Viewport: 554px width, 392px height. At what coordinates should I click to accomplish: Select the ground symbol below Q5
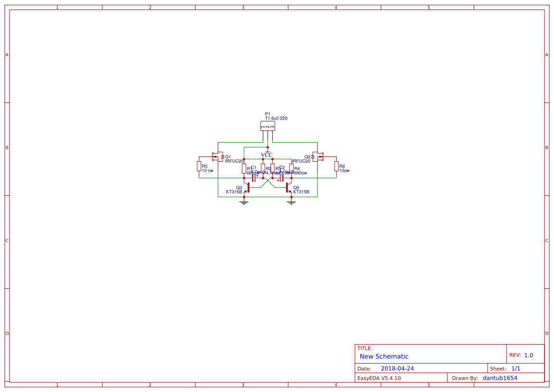291,203
